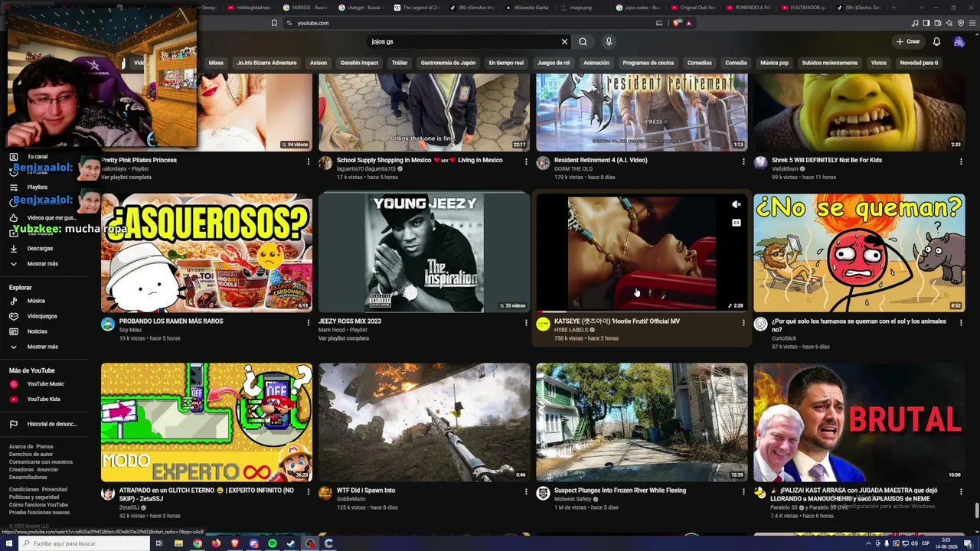
Task: Select the Gastronomía de Japón chip
Action: 448,63
